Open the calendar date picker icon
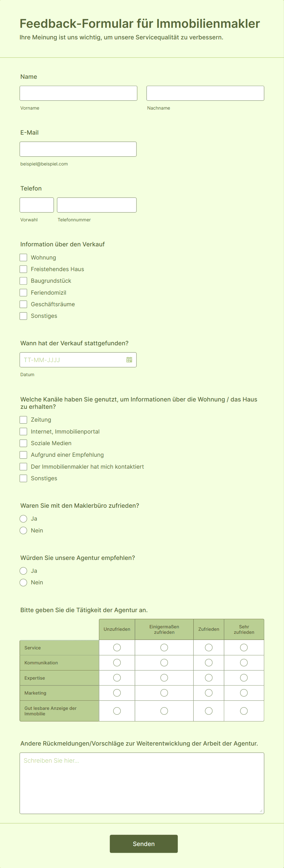284x868 pixels. pos(129,360)
